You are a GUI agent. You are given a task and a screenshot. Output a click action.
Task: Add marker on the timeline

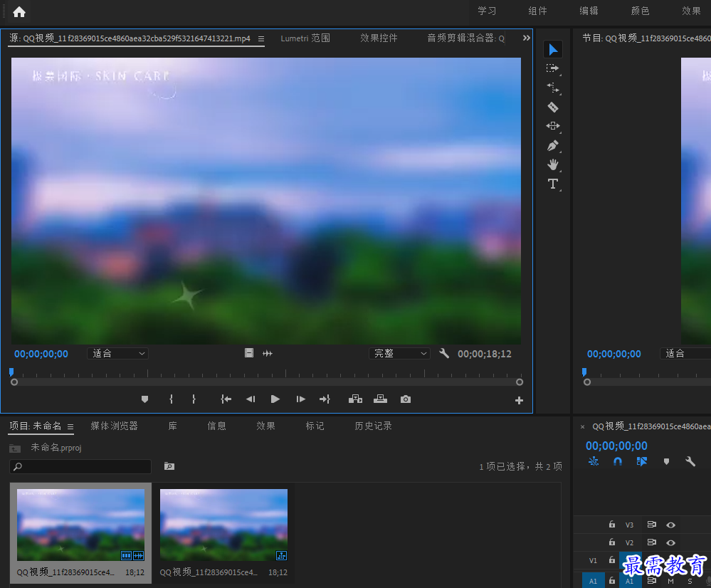point(666,462)
